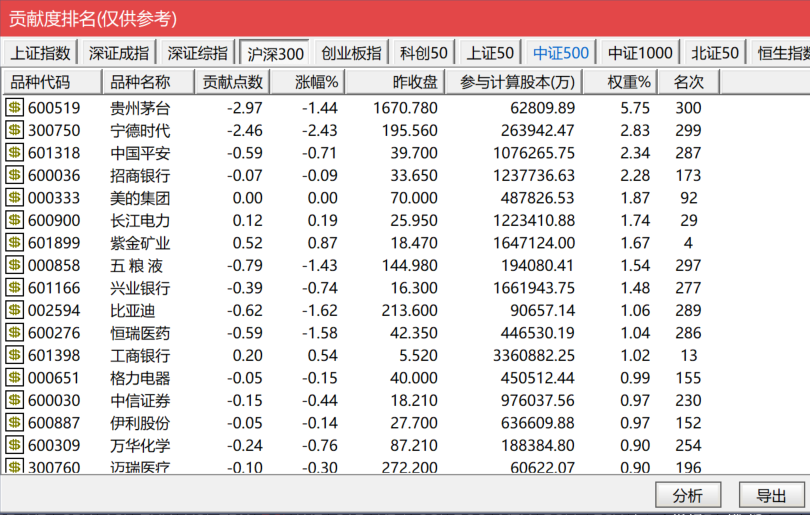Click the 1670.780 previous close value
Screen dimensions: 810x515
tap(406, 108)
